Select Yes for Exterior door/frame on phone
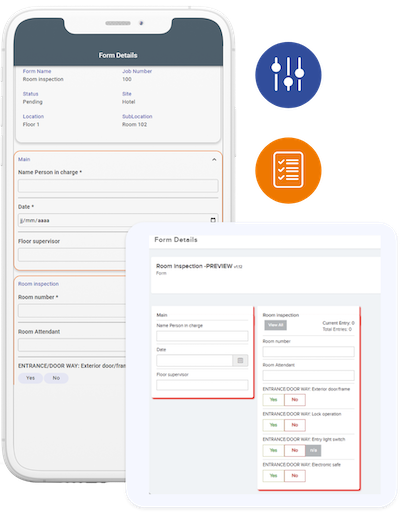 pos(30,378)
